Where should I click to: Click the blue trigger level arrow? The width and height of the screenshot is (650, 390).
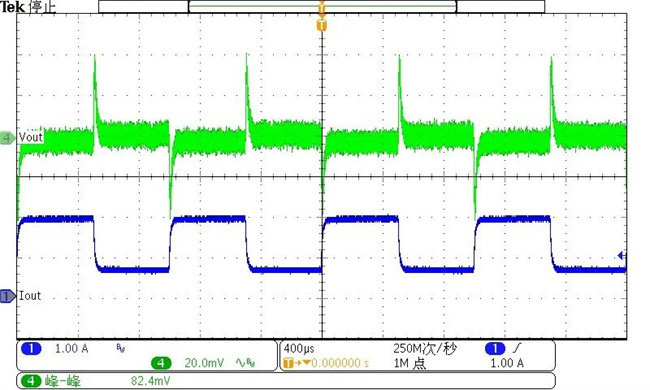point(621,256)
